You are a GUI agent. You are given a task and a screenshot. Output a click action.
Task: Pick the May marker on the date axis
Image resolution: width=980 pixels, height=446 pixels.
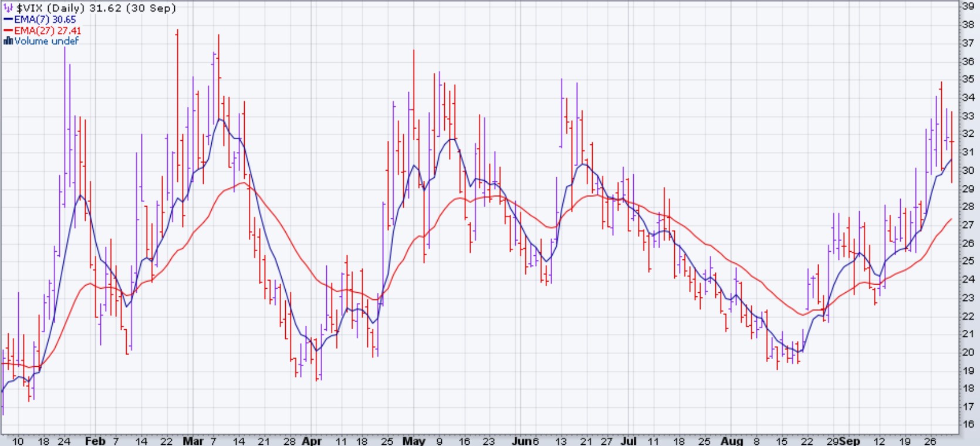tap(414, 441)
